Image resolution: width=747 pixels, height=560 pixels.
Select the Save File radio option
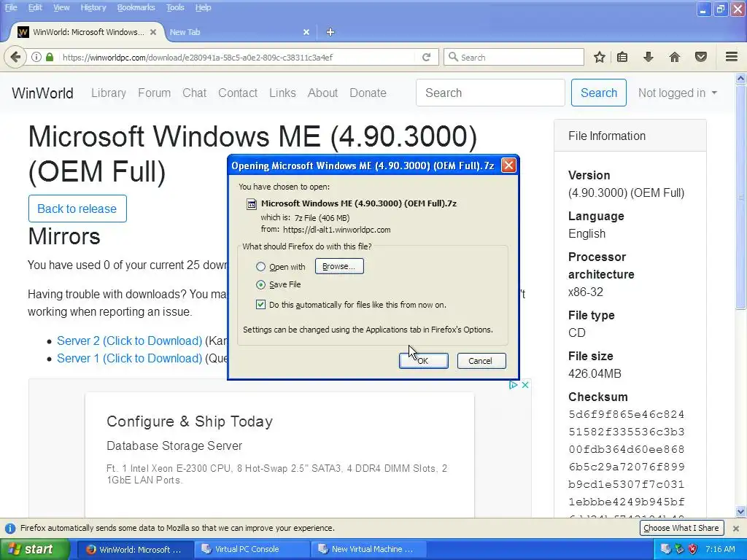tap(260, 285)
